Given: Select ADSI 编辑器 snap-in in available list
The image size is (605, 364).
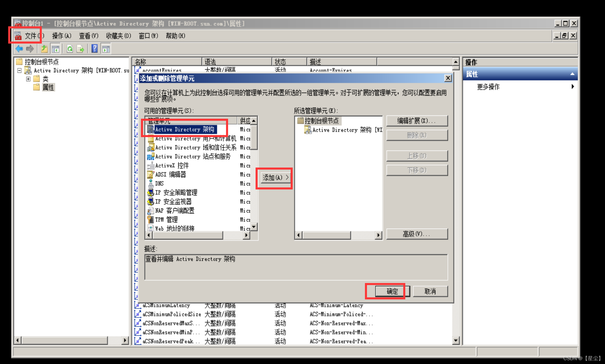Looking at the screenshot, I should tap(170, 175).
